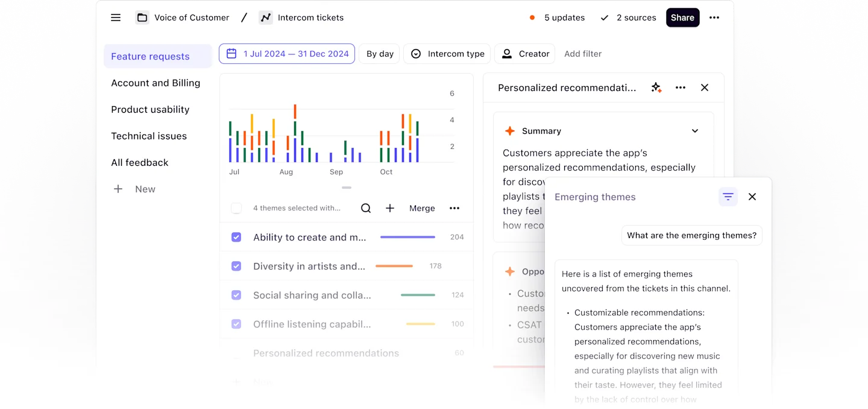This screenshot has height=409, width=868.
Task: Click green bar for Social sharing theme
Action: tap(418, 295)
